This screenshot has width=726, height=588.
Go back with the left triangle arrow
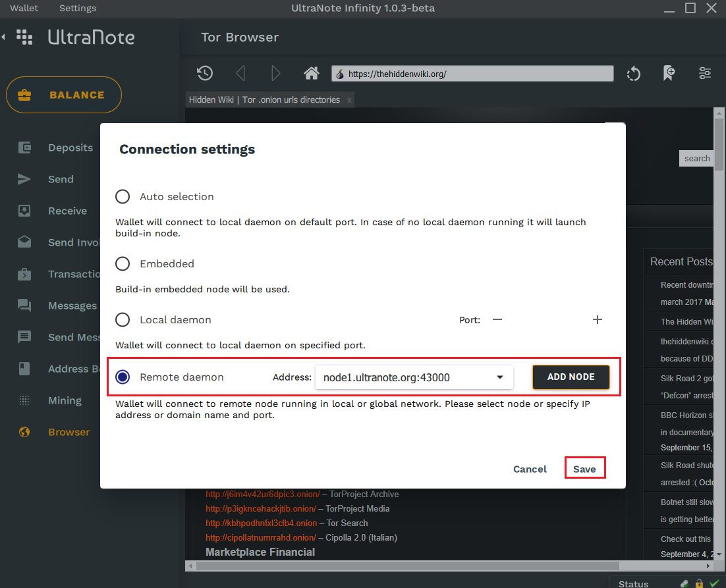tap(240, 73)
